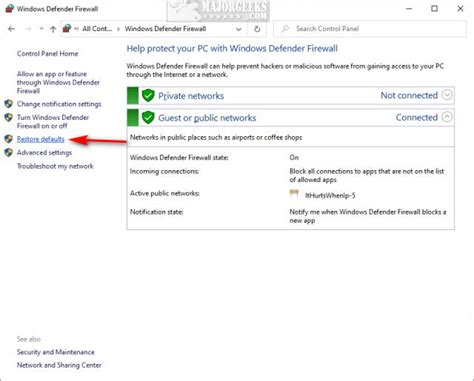The width and height of the screenshot is (474, 381).
Task: Go up one level arrow
Action: [53, 29]
